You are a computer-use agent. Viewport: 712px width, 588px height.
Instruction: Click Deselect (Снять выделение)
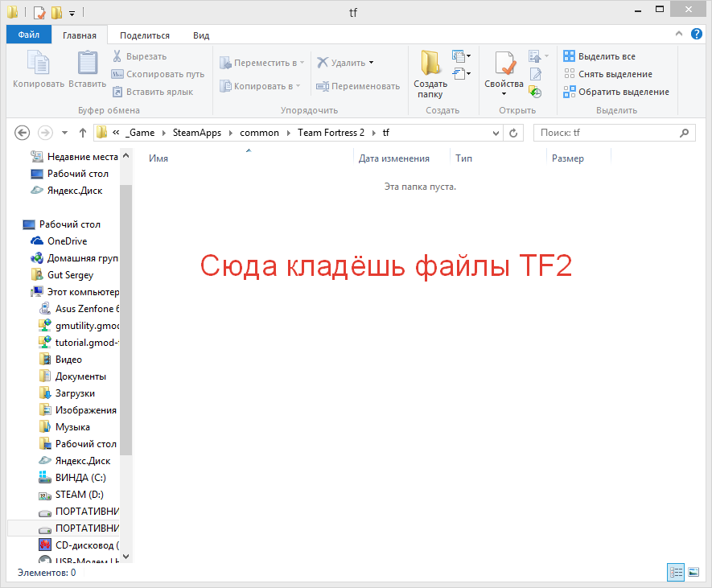click(x=608, y=74)
